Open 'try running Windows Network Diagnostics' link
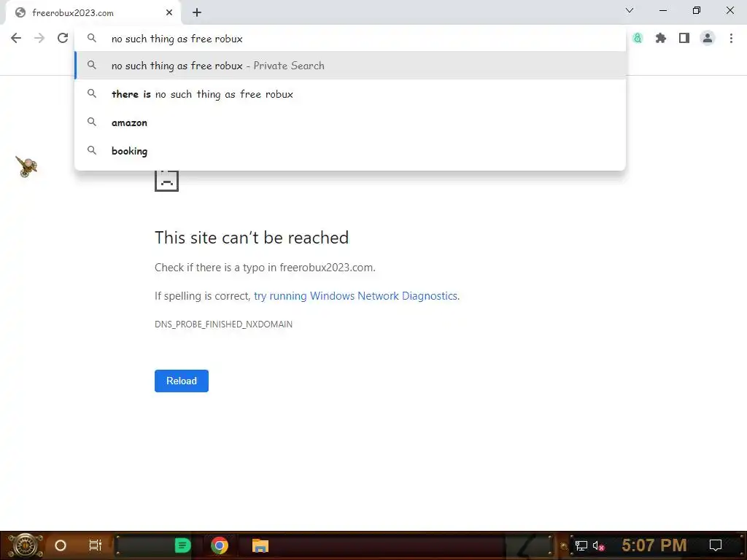747x560 pixels. click(x=355, y=296)
